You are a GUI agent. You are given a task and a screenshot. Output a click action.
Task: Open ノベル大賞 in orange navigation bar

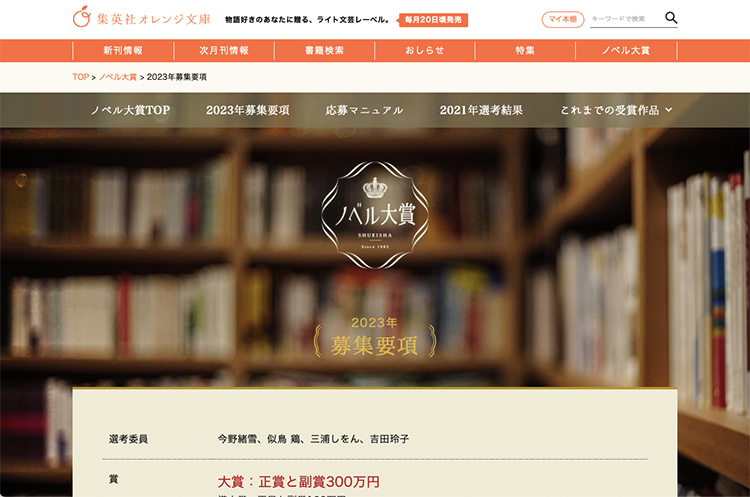point(626,51)
